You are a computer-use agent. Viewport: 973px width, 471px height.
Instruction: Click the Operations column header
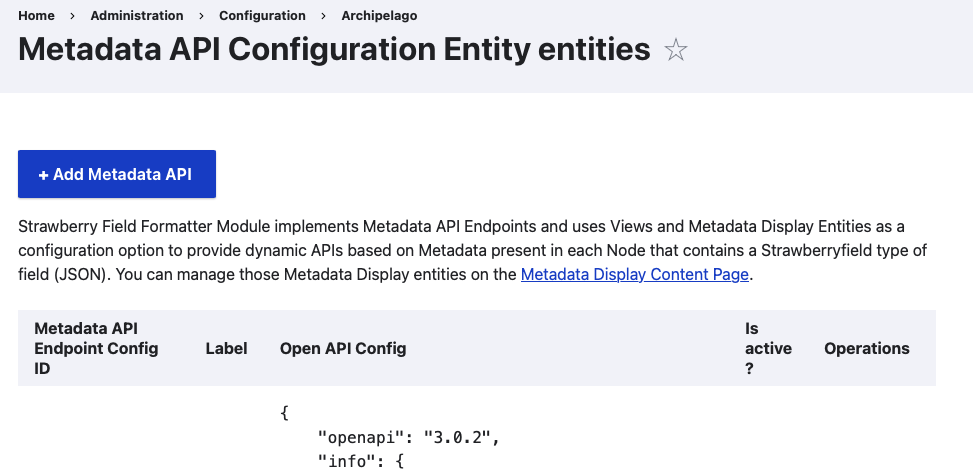coord(867,348)
